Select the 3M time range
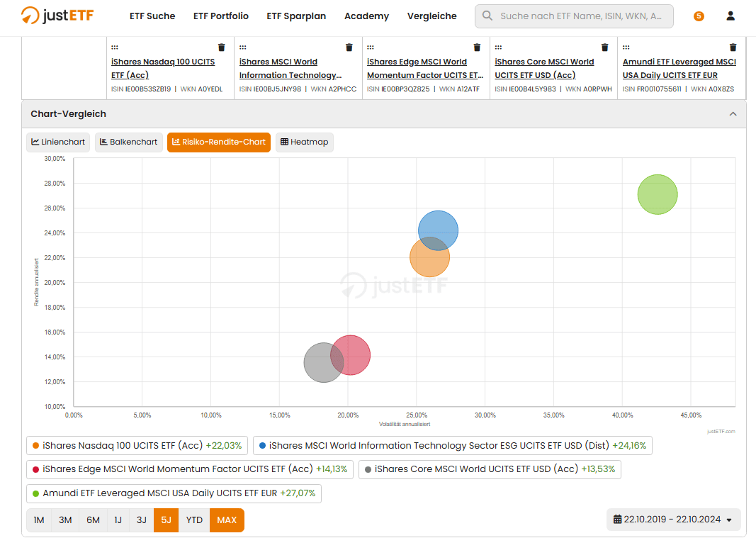 pos(65,520)
